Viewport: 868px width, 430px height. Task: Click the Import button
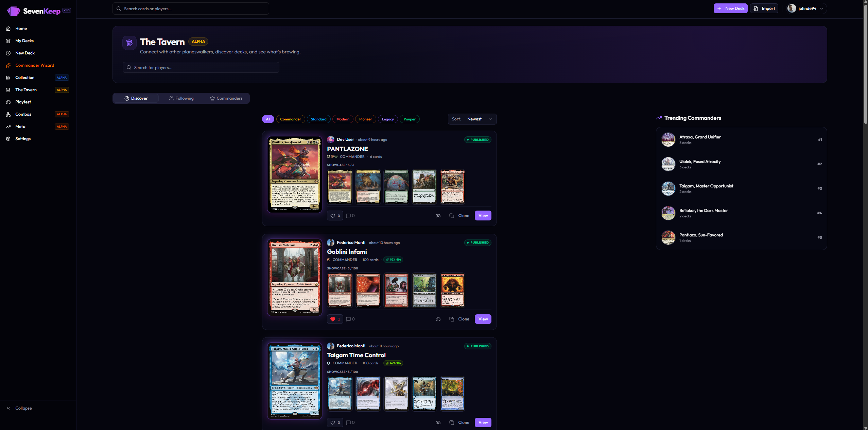pyautogui.click(x=764, y=9)
